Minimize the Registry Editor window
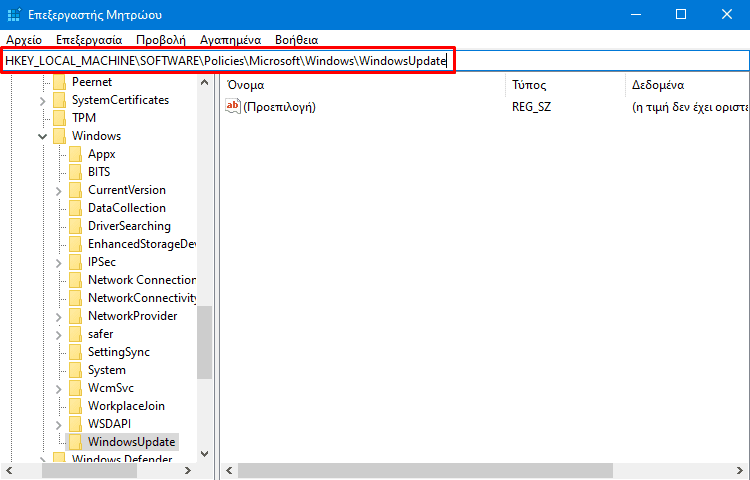The width and height of the screenshot is (750, 480). click(x=636, y=14)
